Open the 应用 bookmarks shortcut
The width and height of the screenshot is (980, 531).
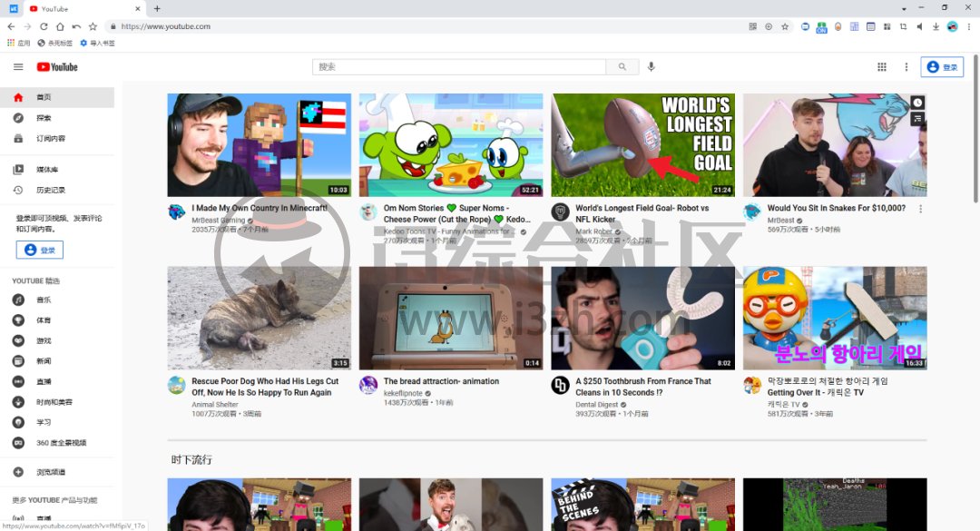pyautogui.click(x=19, y=44)
